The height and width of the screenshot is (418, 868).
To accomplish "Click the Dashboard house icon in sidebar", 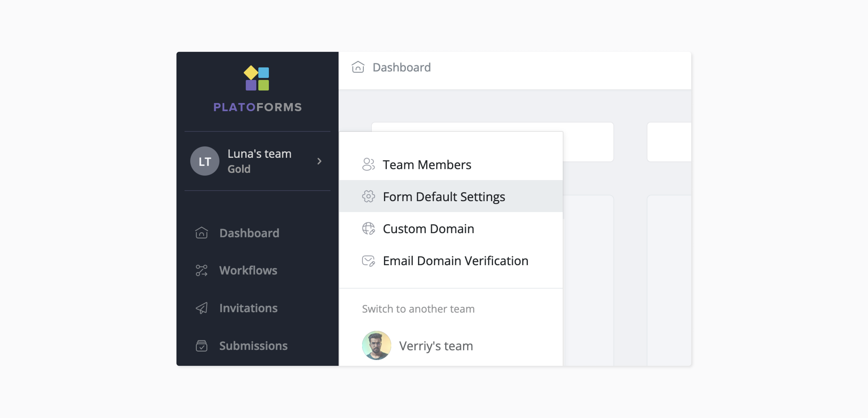I will (201, 233).
